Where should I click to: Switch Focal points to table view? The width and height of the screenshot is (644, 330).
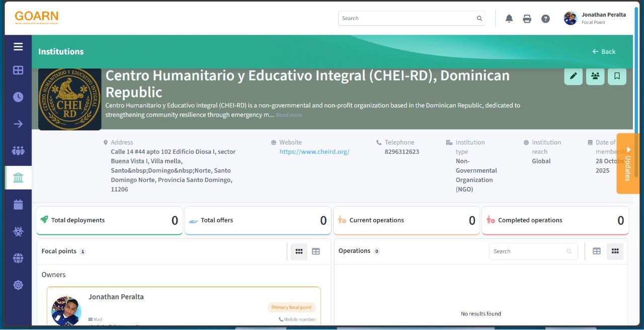click(315, 251)
